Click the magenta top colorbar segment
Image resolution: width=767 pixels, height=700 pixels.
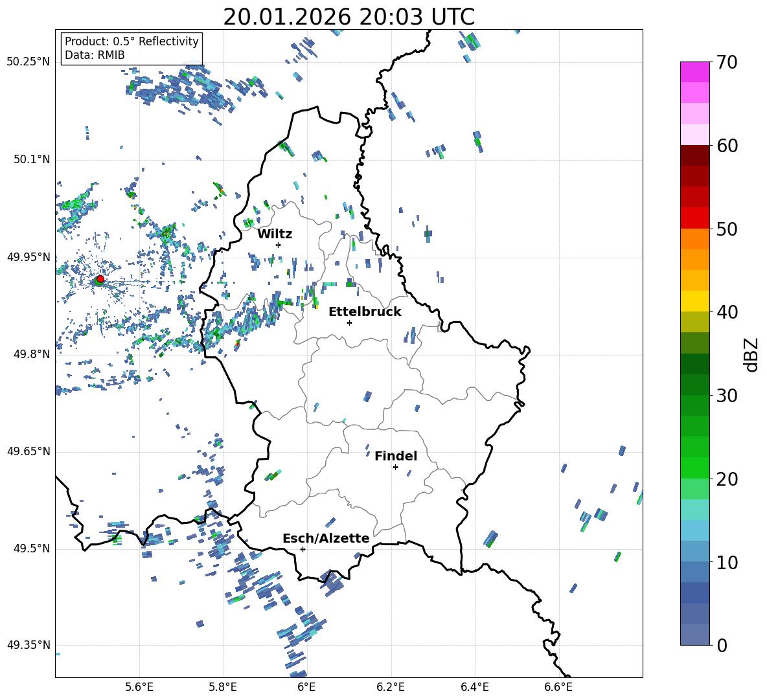pos(694,72)
